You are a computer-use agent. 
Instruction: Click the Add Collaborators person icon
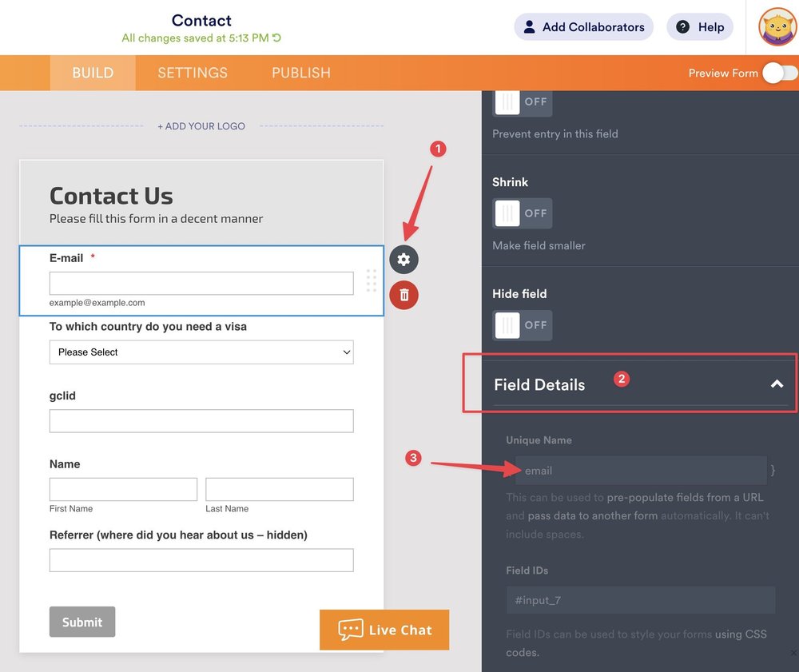[x=530, y=26]
